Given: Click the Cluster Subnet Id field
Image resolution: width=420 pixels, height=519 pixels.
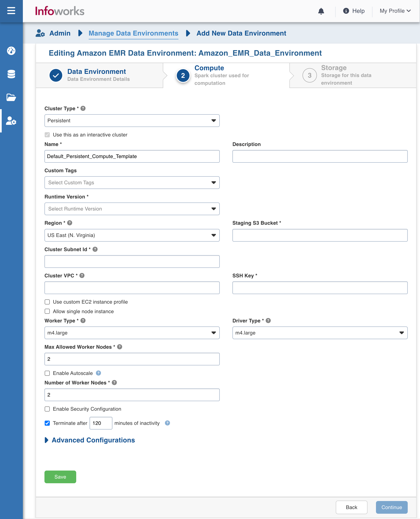Looking at the screenshot, I should pos(132,262).
